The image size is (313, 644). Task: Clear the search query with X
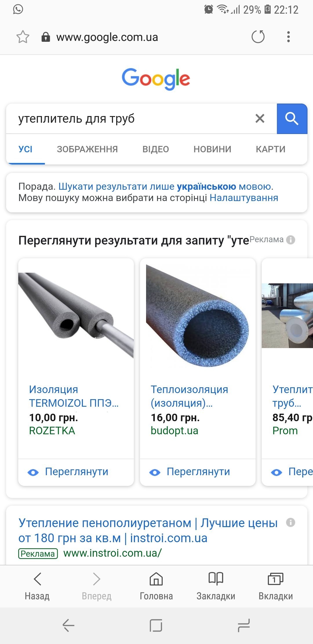260,118
